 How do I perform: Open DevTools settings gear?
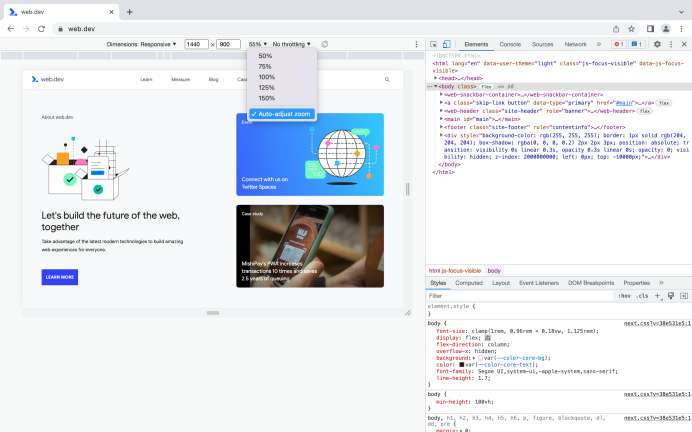click(x=657, y=44)
